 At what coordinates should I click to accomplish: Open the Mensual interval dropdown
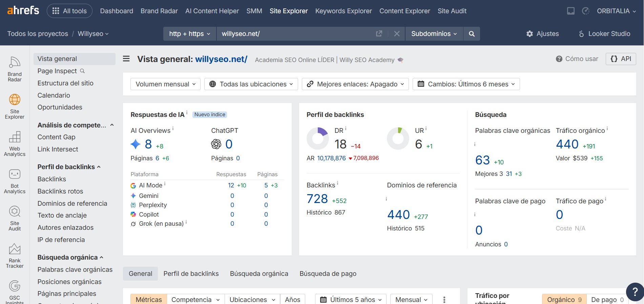pos(411,300)
